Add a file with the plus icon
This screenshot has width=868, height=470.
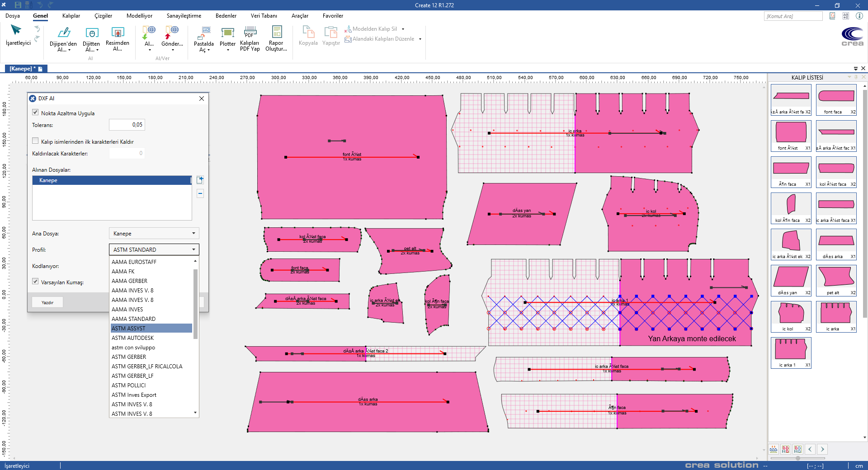pos(200,180)
